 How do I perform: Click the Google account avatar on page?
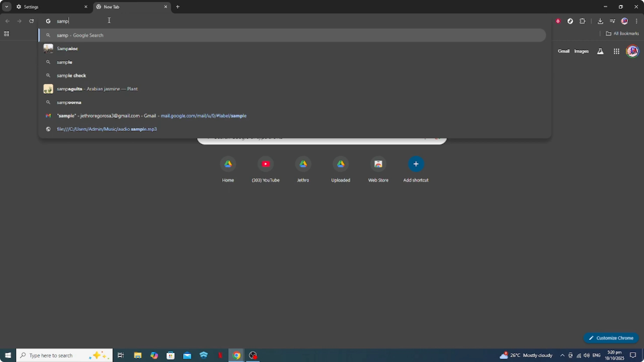point(632,51)
